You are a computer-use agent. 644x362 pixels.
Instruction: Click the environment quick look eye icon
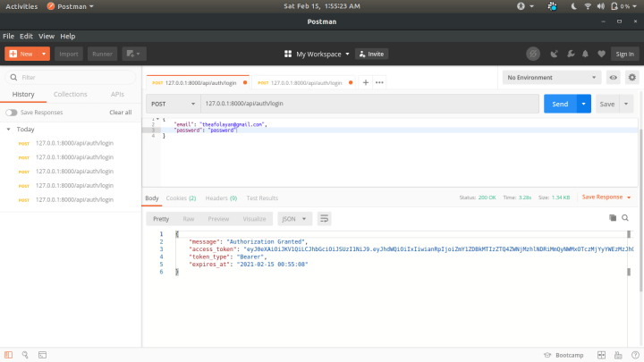(x=614, y=77)
